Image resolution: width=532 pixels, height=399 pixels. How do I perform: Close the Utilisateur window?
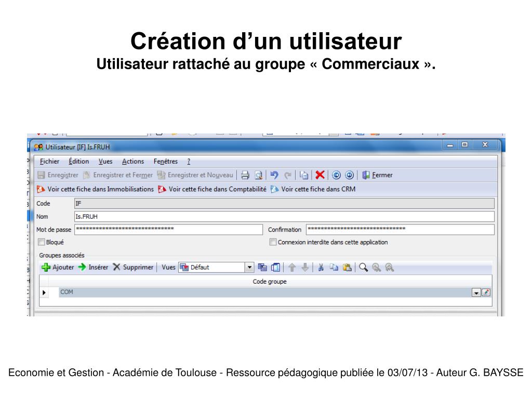pos(485,145)
